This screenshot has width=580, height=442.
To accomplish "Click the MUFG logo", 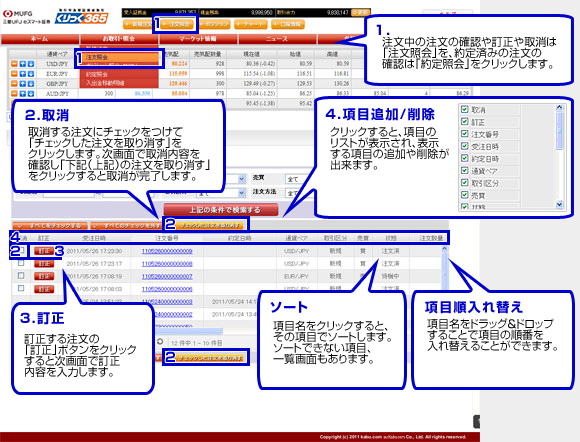I will click(x=18, y=14).
